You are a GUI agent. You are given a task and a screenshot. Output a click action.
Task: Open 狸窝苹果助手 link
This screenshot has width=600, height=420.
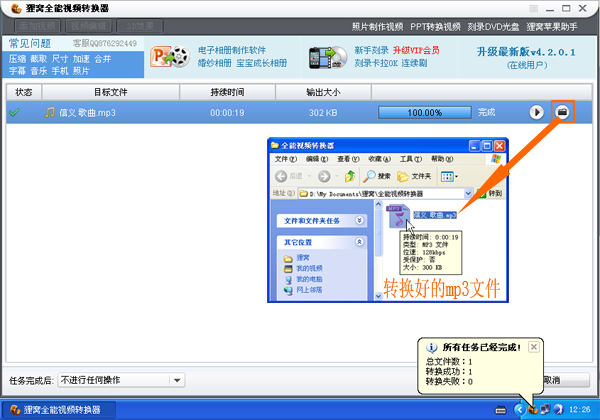click(x=552, y=27)
